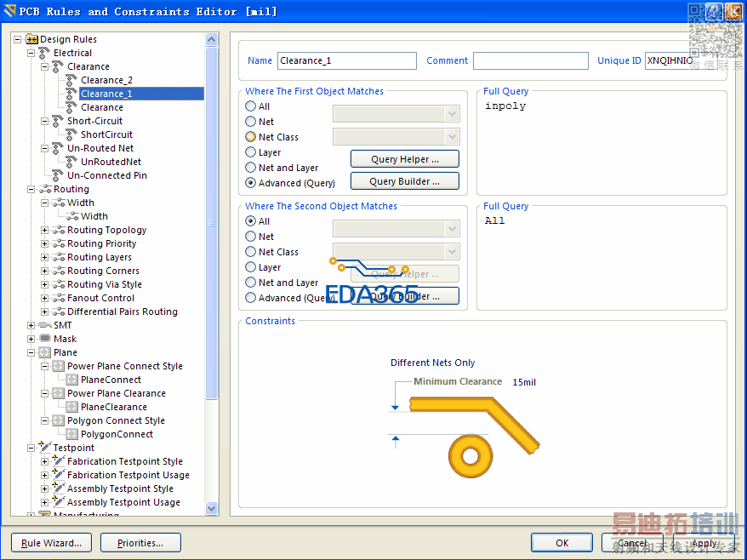The width and height of the screenshot is (747, 560).
Task: Click the first object Full Query text
Action: click(x=505, y=106)
